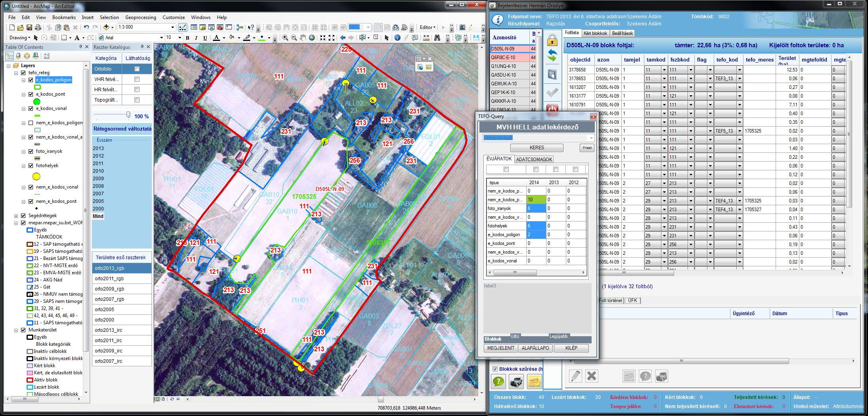The height and width of the screenshot is (416, 868).
Task: Switch to the ADATCSOMAGOK tab
Action: pyautogui.click(x=534, y=159)
